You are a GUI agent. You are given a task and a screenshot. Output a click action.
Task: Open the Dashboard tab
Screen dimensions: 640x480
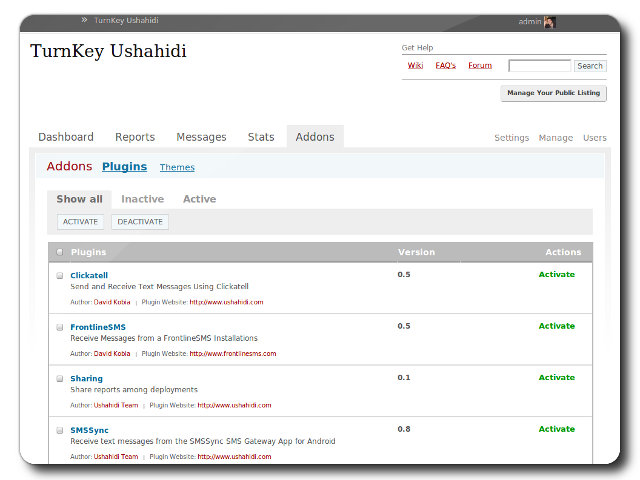click(66, 137)
